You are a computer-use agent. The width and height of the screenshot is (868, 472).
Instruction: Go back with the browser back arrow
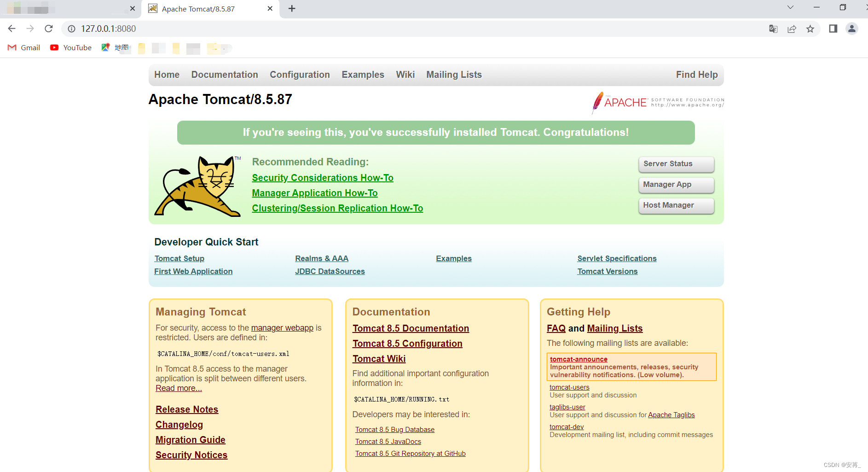click(12, 29)
